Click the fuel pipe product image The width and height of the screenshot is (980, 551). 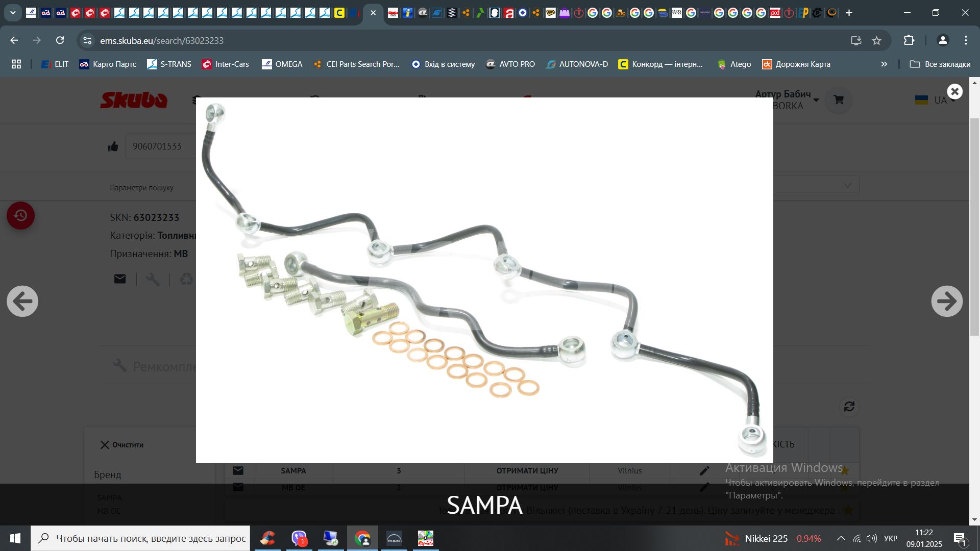[x=484, y=280]
